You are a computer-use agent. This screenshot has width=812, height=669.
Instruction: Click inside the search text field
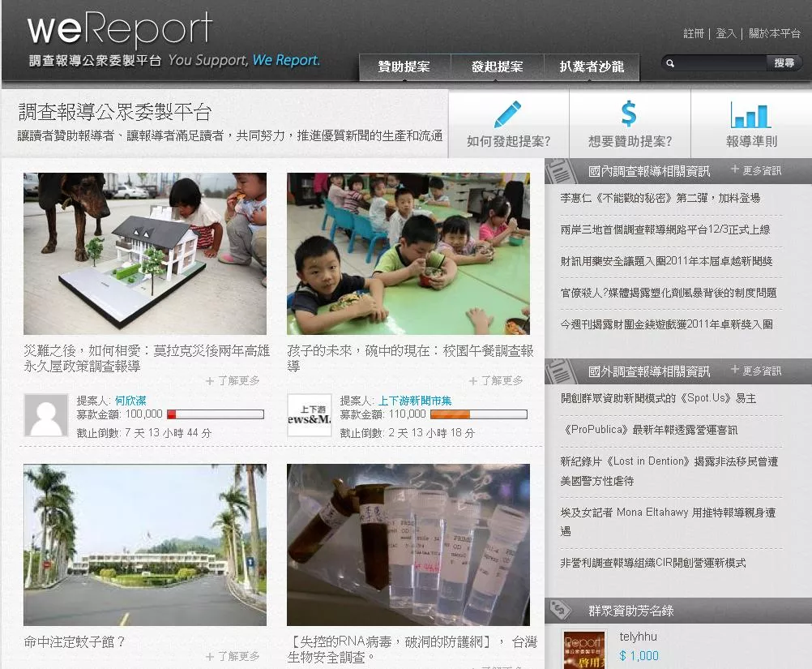(721, 63)
